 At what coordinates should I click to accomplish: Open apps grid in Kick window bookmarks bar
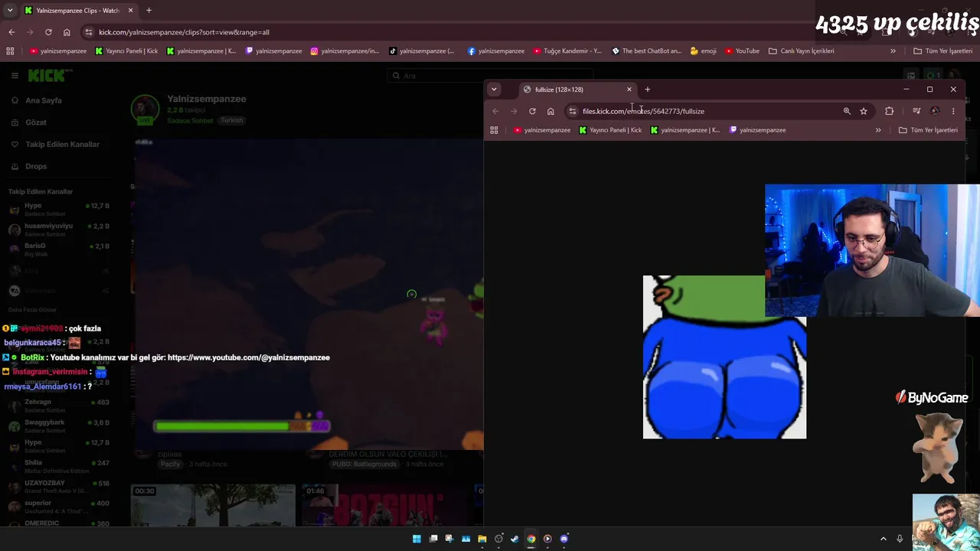click(x=10, y=51)
